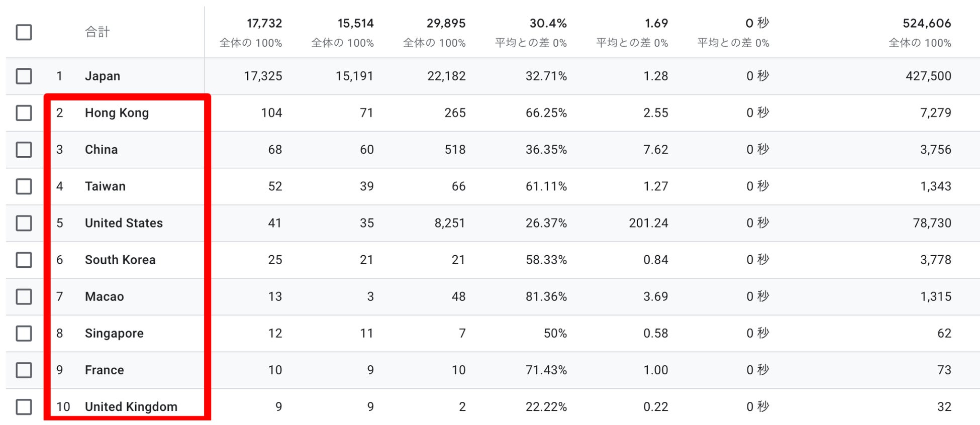This screenshot has width=980, height=425.
Task: Mark the France row checkbox
Action: point(24,370)
